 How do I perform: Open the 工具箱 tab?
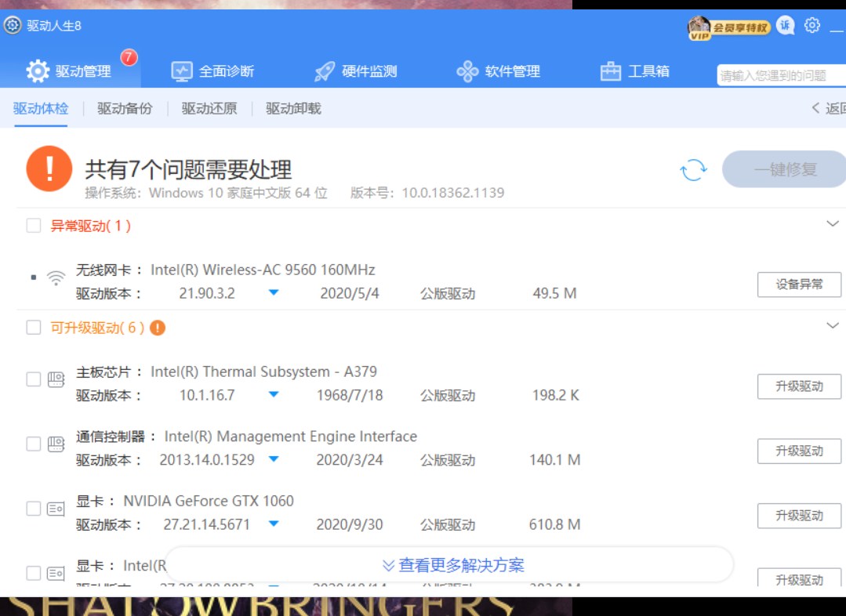635,71
